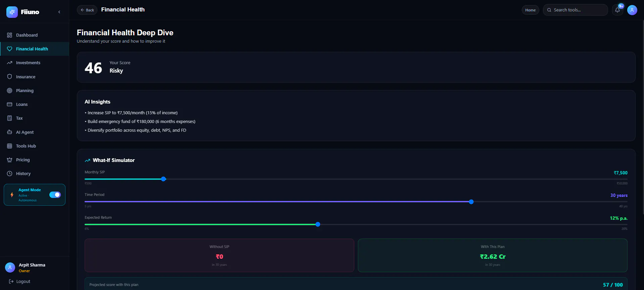Open Investments in the sidebar
The width and height of the screenshot is (644, 290).
tap(35, 63)
